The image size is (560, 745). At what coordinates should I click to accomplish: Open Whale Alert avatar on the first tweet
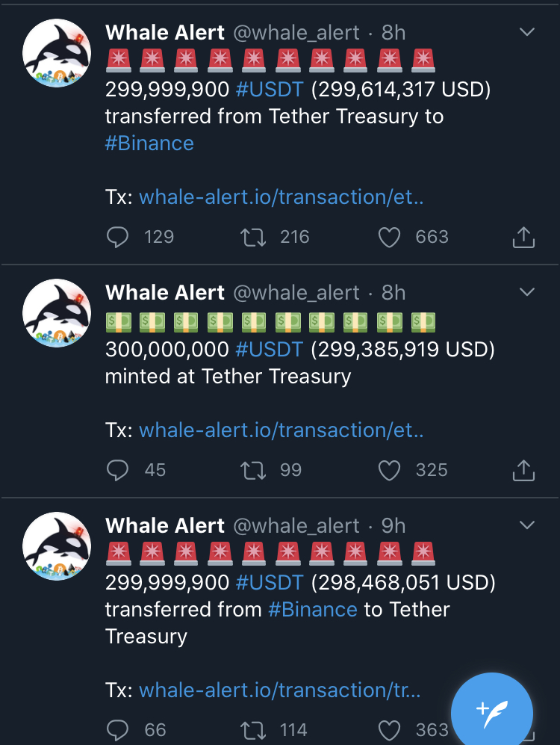click(57, 53)
